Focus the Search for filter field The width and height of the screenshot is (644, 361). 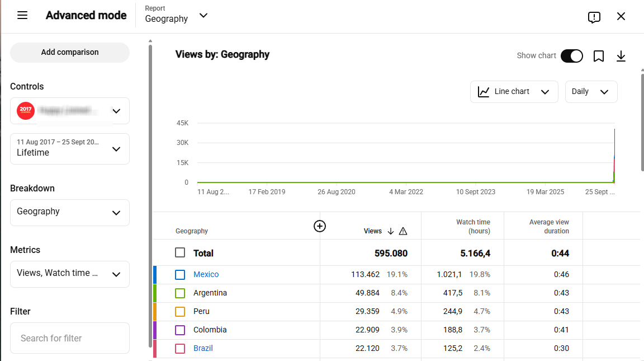pos(70,338)
